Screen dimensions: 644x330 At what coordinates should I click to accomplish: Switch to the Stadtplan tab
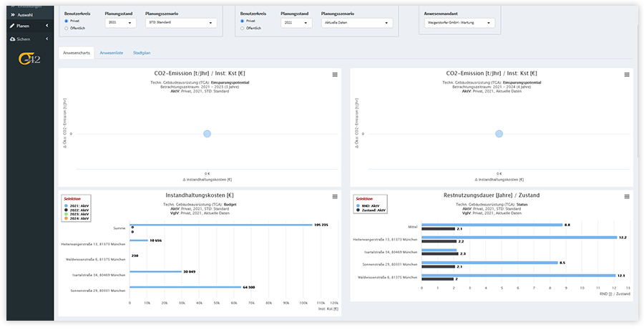[x=142, y=53]
